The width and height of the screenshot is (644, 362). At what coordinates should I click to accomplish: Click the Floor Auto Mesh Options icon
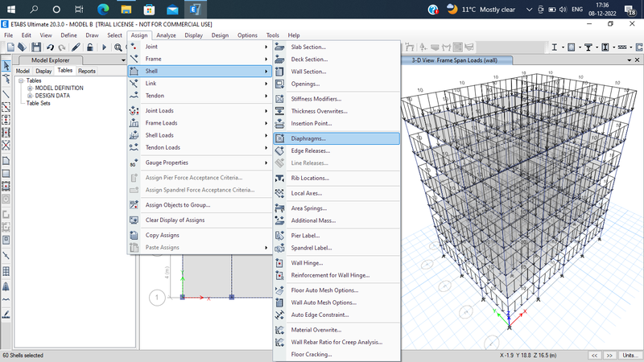point(279,290)
